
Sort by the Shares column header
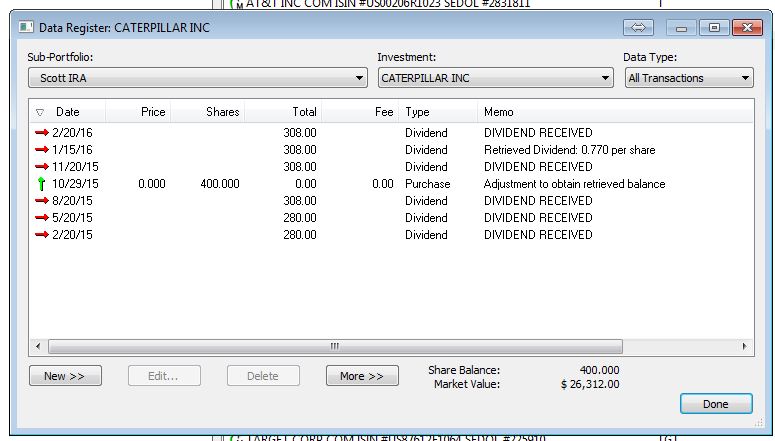coord(222,112)
